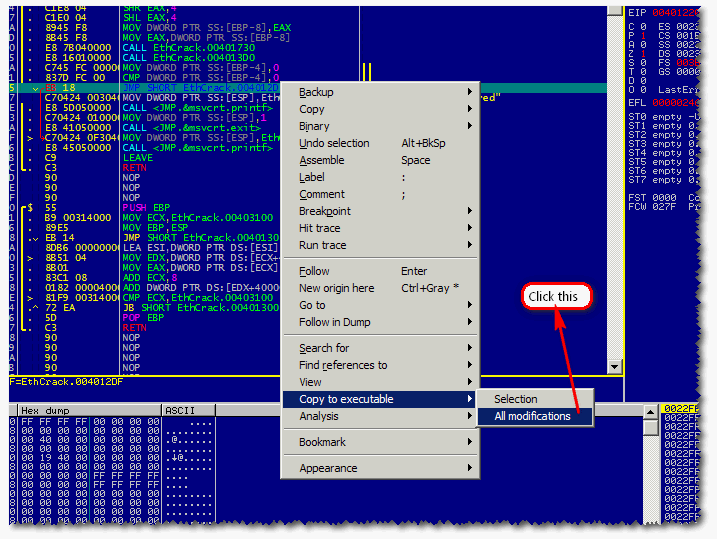Open the Bookmark submenu
717x539 pixels.
(x=322, y=442)
